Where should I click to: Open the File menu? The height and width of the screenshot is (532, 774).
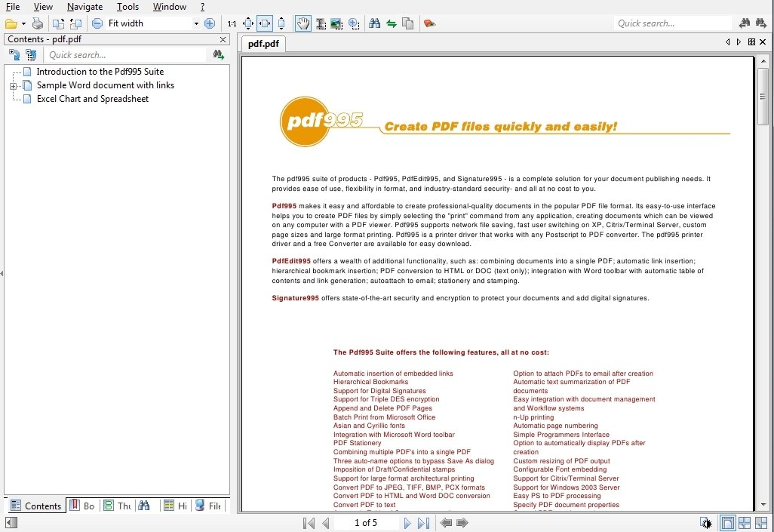[x=13, y=7]
